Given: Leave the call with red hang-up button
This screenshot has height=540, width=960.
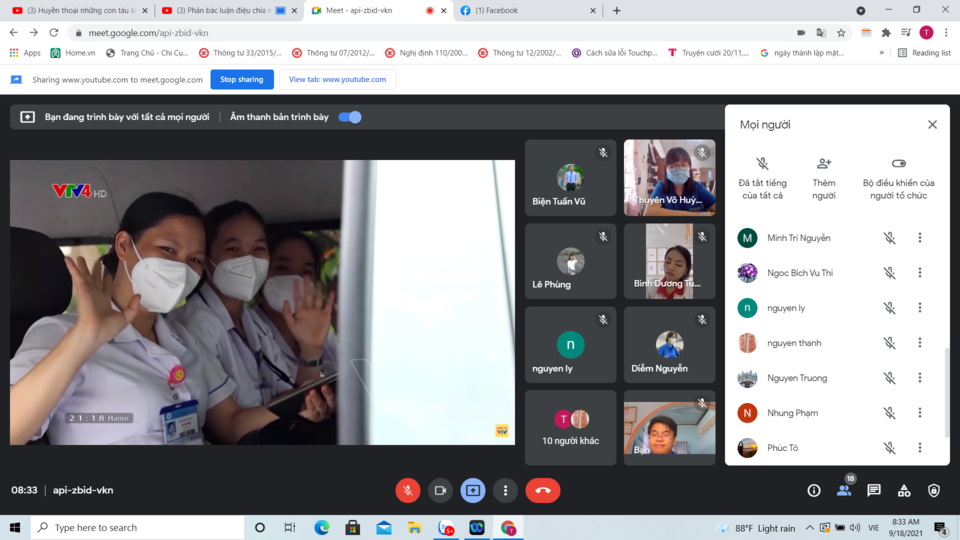Looking at the screenshot, I should [542, 490].
